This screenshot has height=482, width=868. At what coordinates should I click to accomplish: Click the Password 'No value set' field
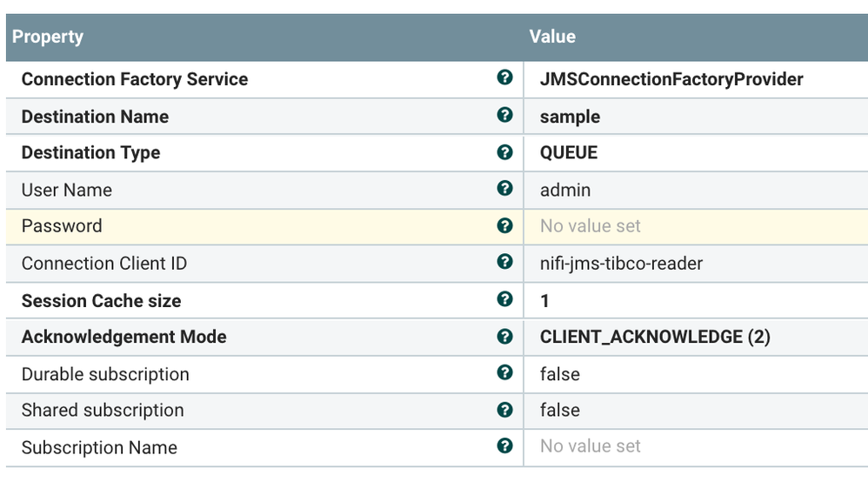pyautogui.click(x=590, y=226)
